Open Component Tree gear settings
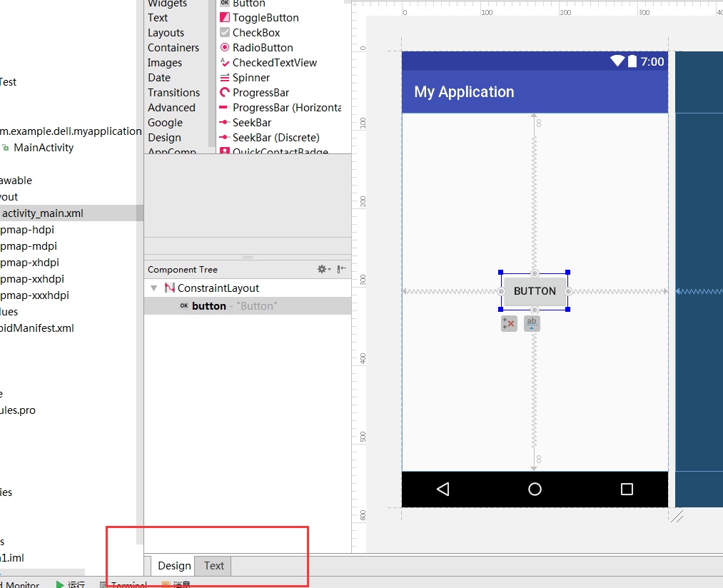 324,269
